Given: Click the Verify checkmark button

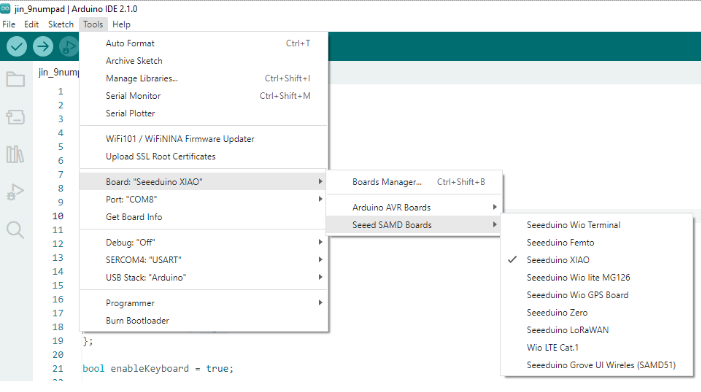Looking at the screenshot, I should pyautogui.click(x=17, y=46).
